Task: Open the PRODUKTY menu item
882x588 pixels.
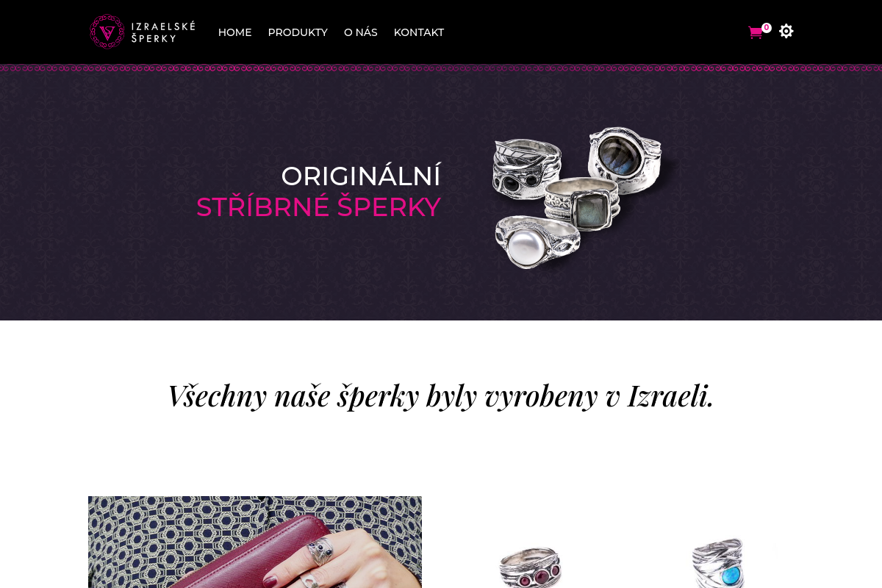Action: click(x=298, y=32)
